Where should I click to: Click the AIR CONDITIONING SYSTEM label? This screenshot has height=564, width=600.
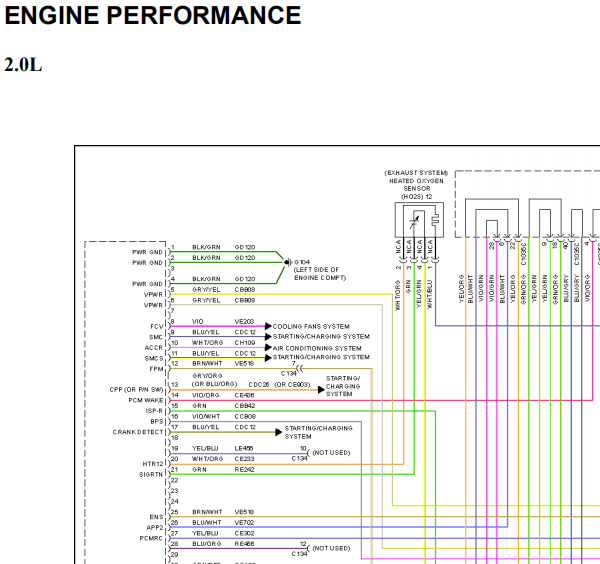(x=317, y=348)
